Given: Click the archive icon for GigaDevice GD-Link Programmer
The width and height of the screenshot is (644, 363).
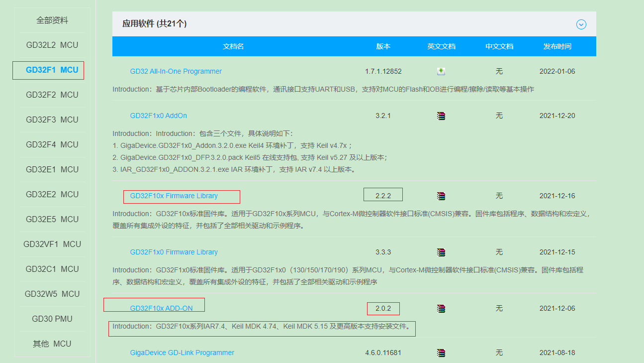Looking at the screenshot, I should pos(441,353).
